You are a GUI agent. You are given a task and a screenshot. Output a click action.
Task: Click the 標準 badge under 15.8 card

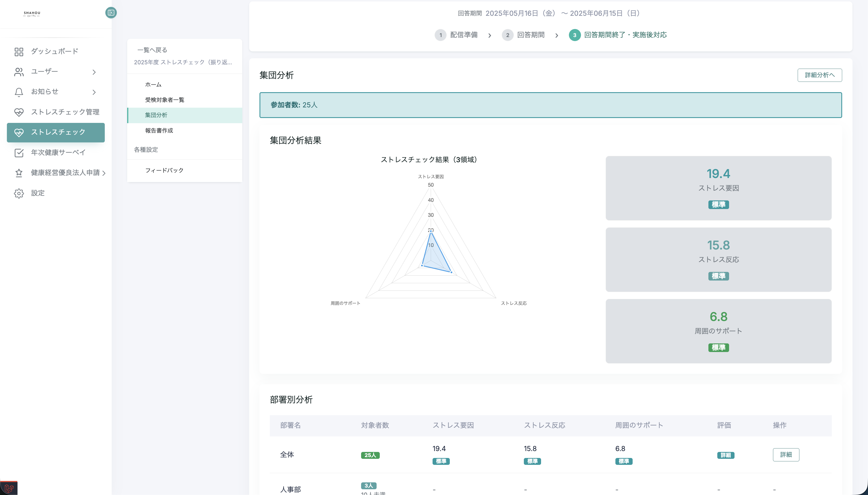(718, 276)
